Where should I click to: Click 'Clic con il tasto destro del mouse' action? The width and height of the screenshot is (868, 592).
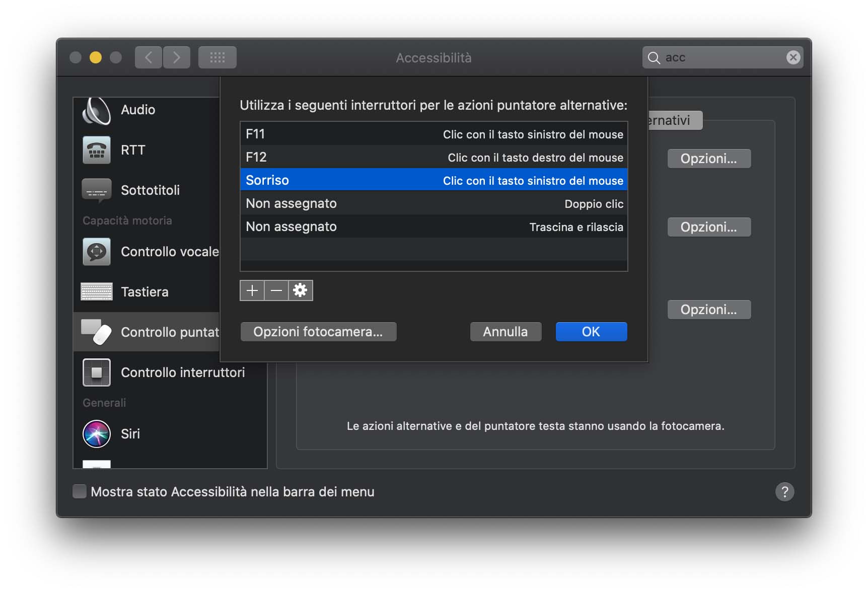(535, 158)
